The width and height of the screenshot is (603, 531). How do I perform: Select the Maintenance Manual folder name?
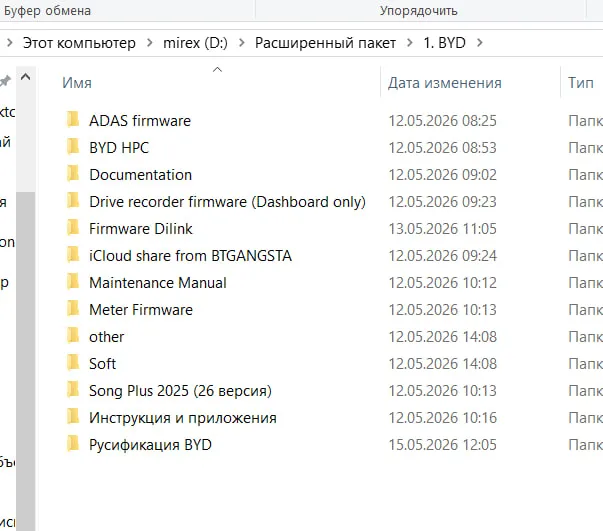click(158, 283)
